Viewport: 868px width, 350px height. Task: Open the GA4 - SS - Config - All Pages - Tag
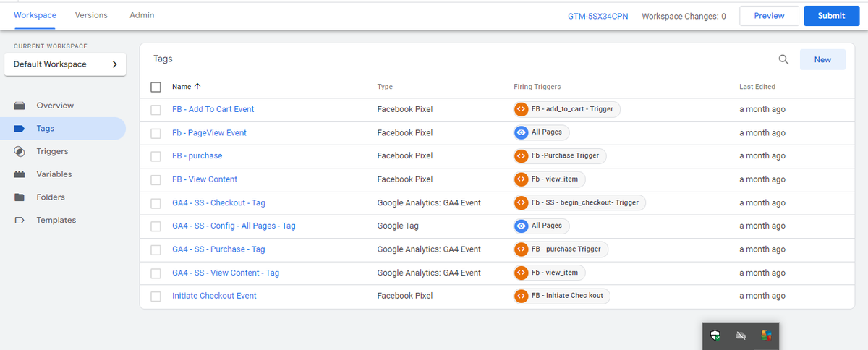click(x=234, y=226)
